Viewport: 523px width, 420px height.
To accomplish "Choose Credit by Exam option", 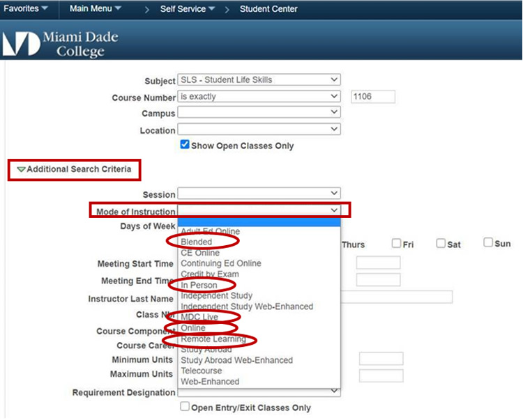I will click(210, 274).
